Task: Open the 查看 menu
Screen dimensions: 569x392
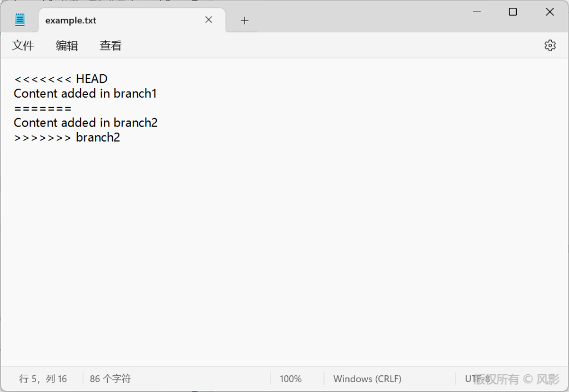Action: point(111,46)
